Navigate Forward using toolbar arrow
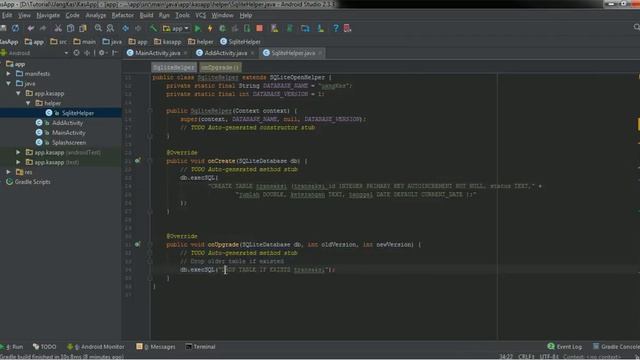This screenshot has height=360, width=640. tap(138, 28)
